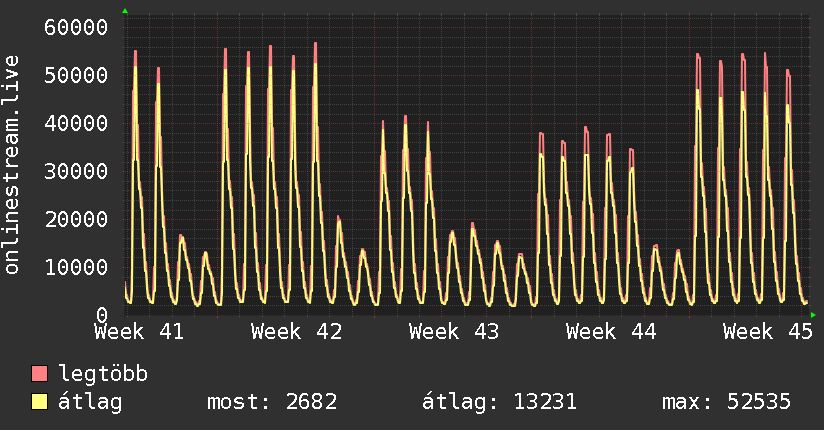
Task: Select the legtöbb legend label
Action: [x=103, y=374]
